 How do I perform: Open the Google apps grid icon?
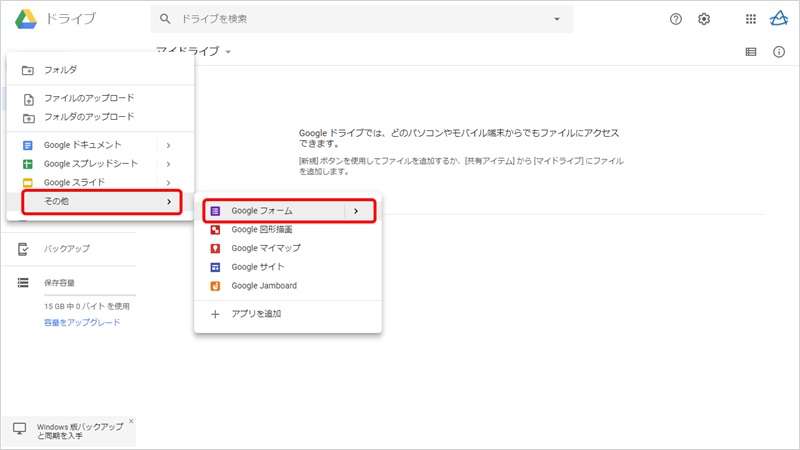(x=751, y=19)
